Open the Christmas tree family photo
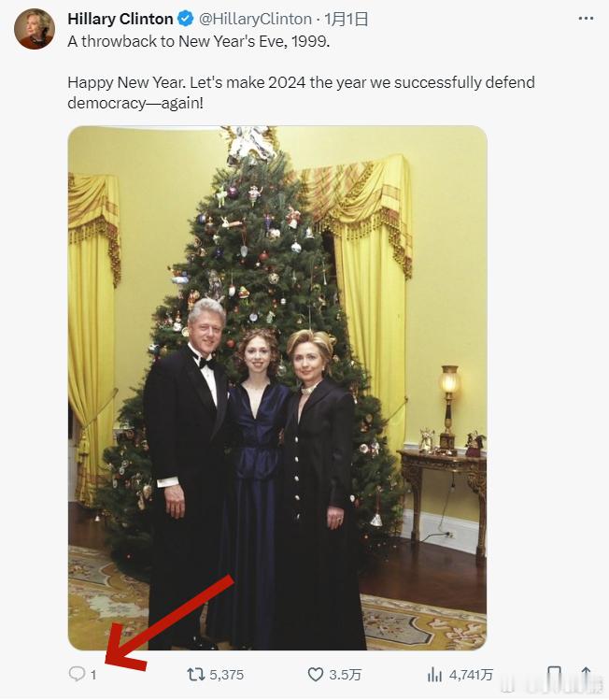609x700 pixels. click(x=277, y=388)
